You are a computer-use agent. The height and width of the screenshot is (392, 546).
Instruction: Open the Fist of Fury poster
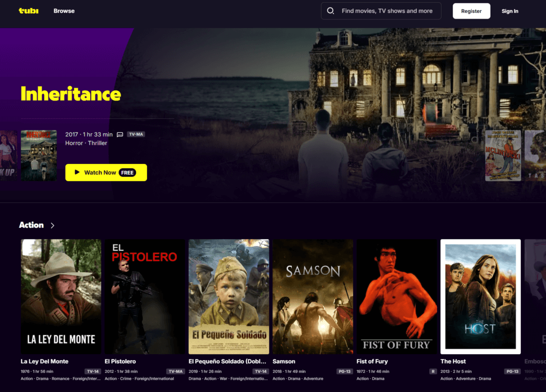396,296
